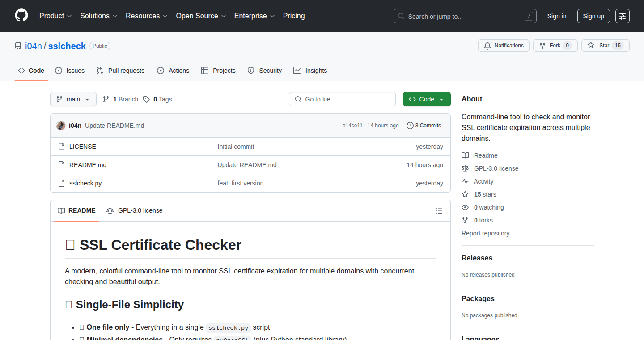Click the star icon beside Star

[x=591, y=46]
